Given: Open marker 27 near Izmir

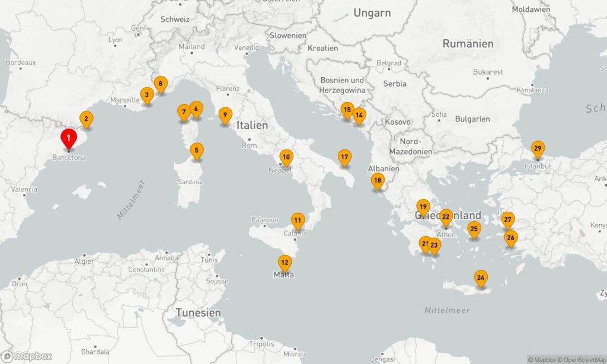Looking at the screenshot, I should [508, 220].
